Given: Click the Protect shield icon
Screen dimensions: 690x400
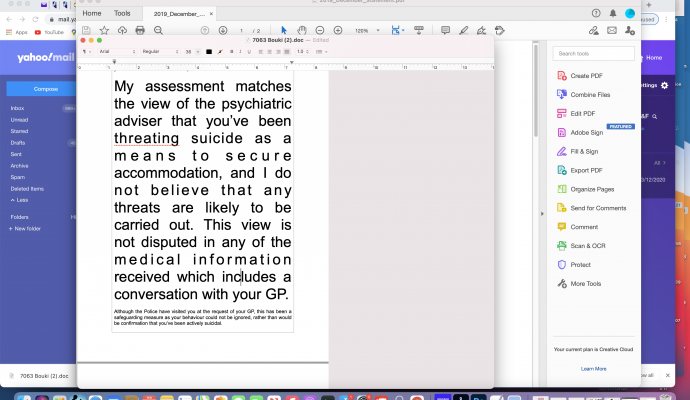Looking at the screenshot, I should pos(560,264).
